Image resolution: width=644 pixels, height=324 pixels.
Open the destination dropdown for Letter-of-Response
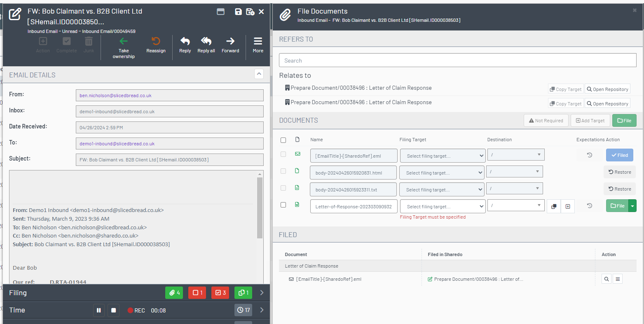pos(516,205)
